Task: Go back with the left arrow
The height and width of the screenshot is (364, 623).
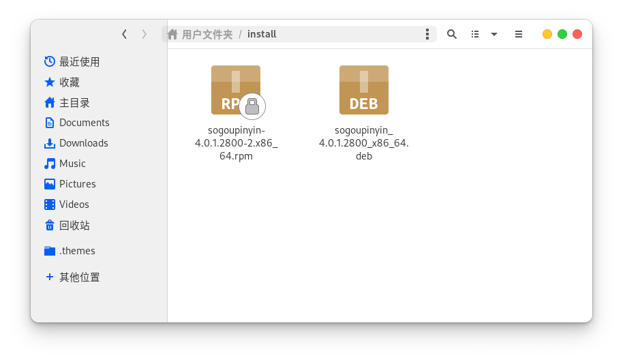Action: (x=124, y=34)
